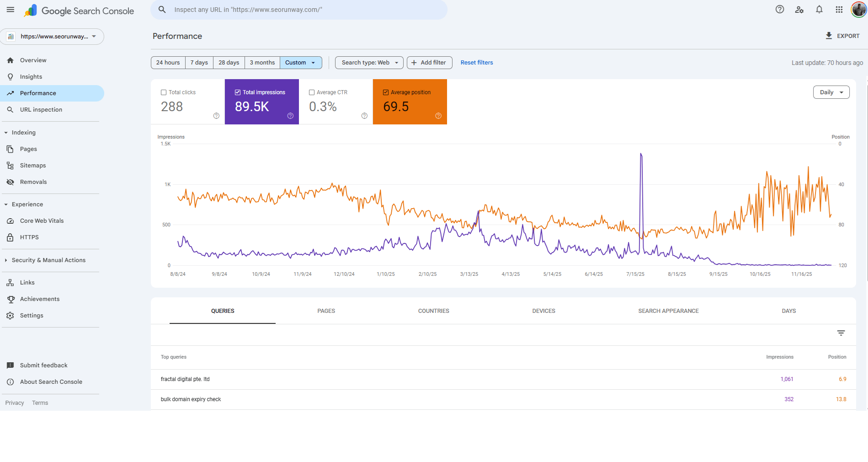Open the Daily granularity dropdown
Viewport: 868px width, 462px height.
coord(831,92)
